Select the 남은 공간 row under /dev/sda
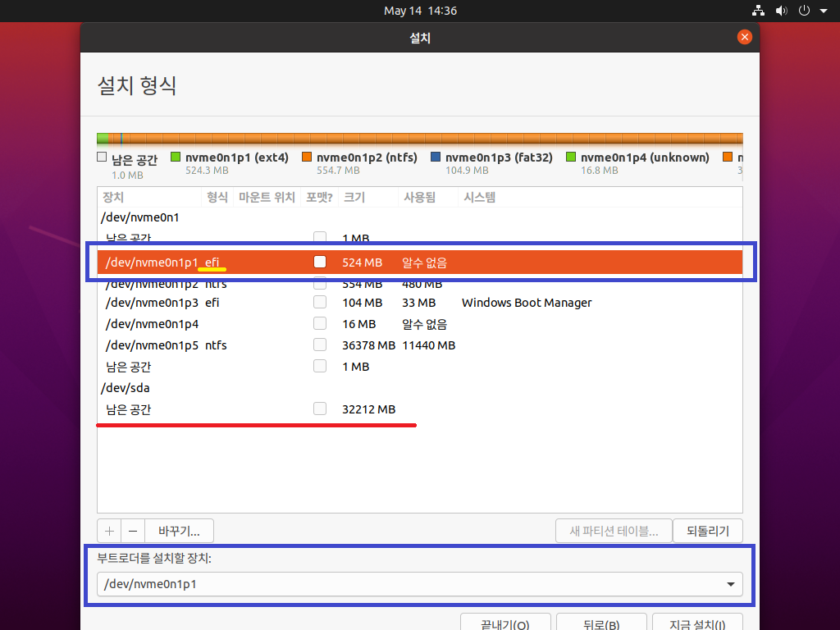 tap(419, 409)
